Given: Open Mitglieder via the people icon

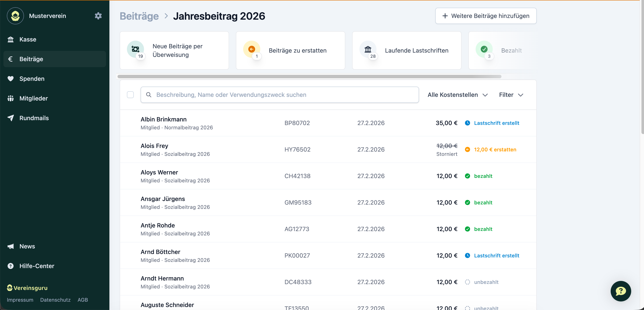Looking at the screenshot, I should coord(11,98).
